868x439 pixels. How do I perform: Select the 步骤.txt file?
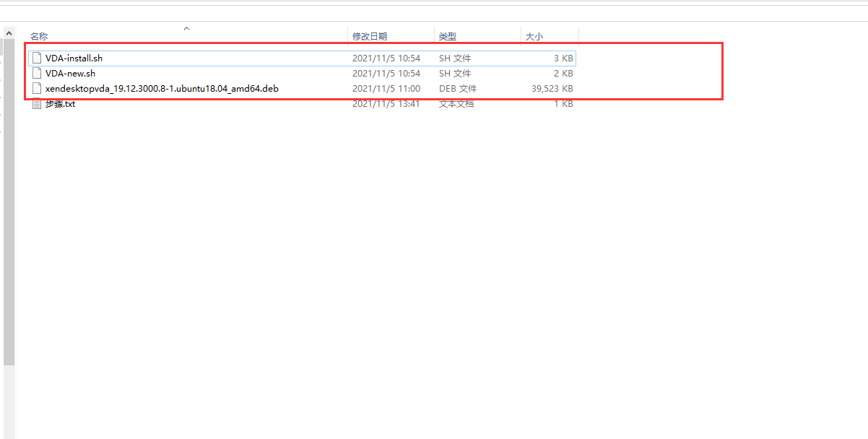58,103
